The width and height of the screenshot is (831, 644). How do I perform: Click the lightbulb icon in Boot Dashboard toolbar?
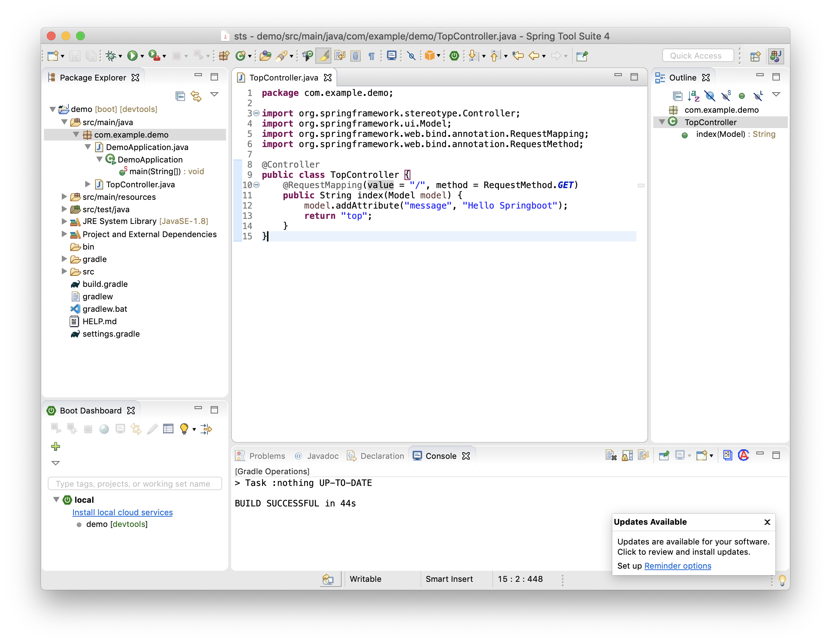click(184, 429)
